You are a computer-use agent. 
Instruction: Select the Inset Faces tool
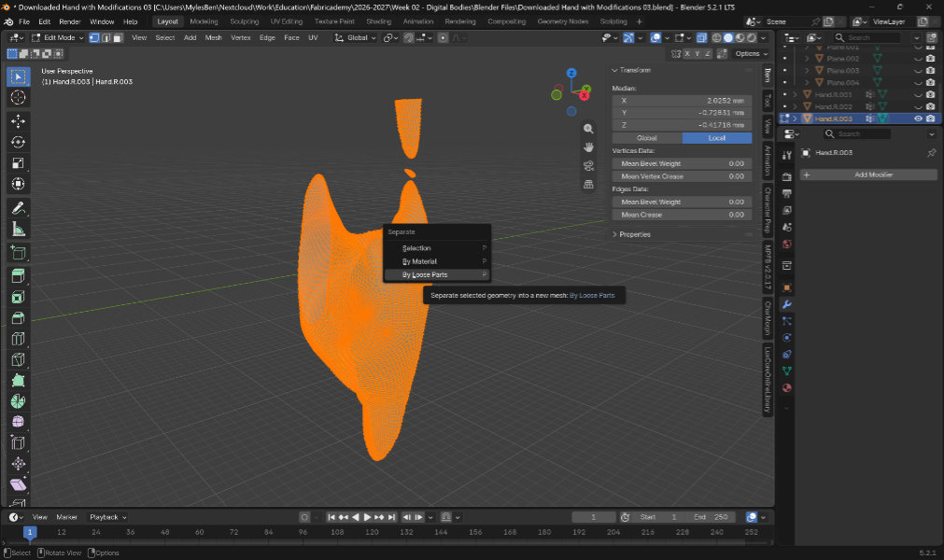[18, 297]
